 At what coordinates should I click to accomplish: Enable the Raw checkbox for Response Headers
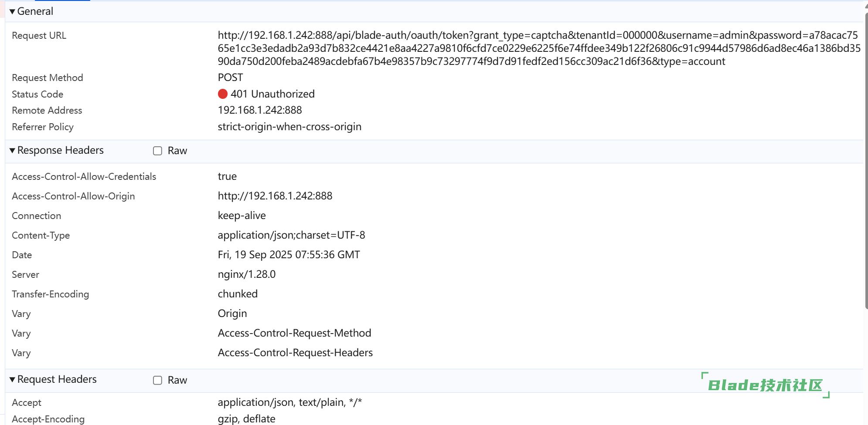pos(157,151)
